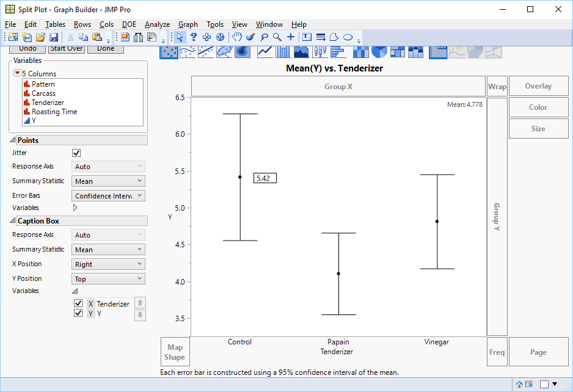
Task: Click the Paste clipboard icon
Action: pos(97,37)
